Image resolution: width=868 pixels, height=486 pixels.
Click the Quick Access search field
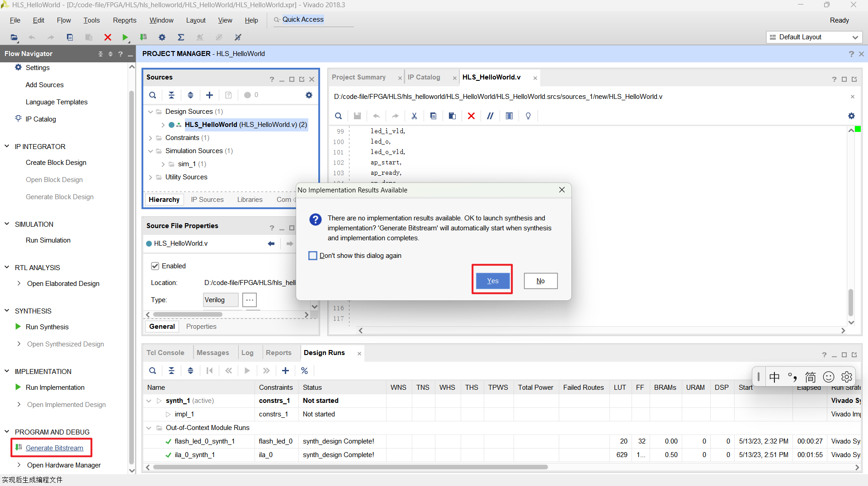[314, 19]
